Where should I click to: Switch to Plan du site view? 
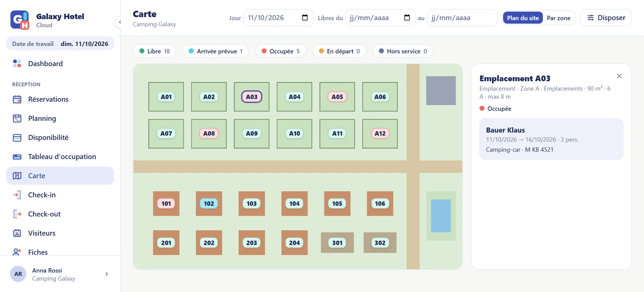coord(523,18)
